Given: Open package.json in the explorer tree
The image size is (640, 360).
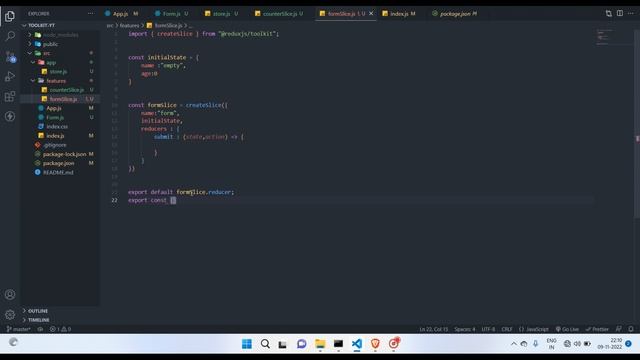Looking at the screenshot, I should pos(60,163).
